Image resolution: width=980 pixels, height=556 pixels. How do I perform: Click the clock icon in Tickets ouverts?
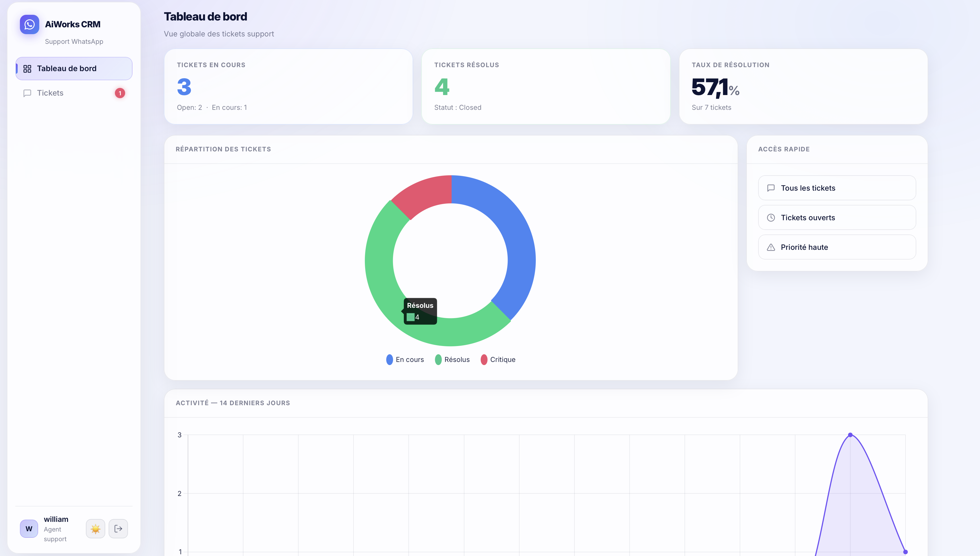pyautogui.click(x=771, y=218)
